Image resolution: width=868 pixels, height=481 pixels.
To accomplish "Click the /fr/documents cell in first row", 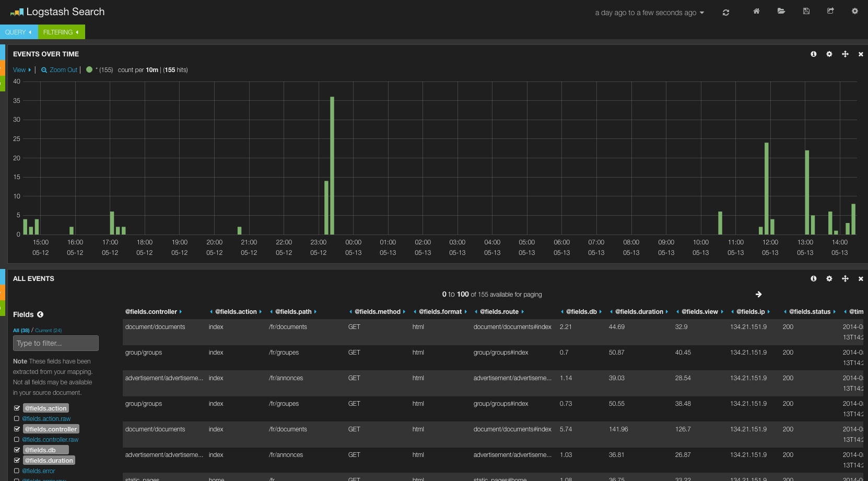I will tap(288, 327).
